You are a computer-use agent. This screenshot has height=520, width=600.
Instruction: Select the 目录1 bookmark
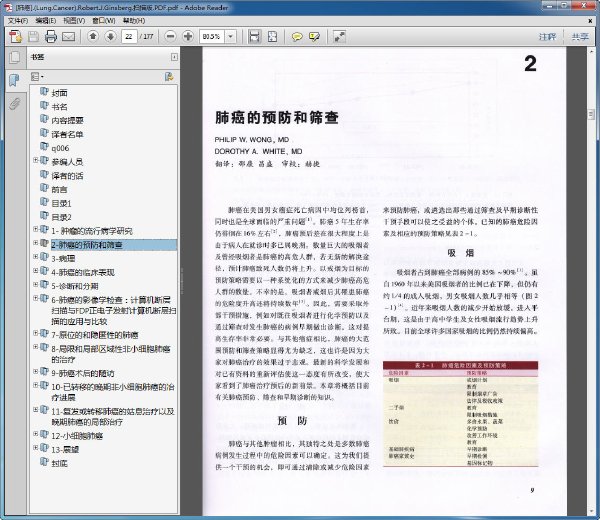pos(61,203)
